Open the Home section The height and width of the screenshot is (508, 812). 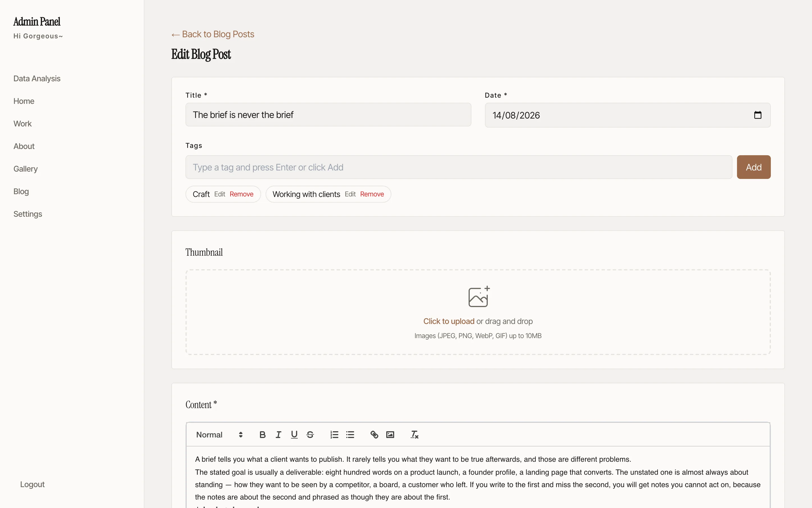point(24,101)
